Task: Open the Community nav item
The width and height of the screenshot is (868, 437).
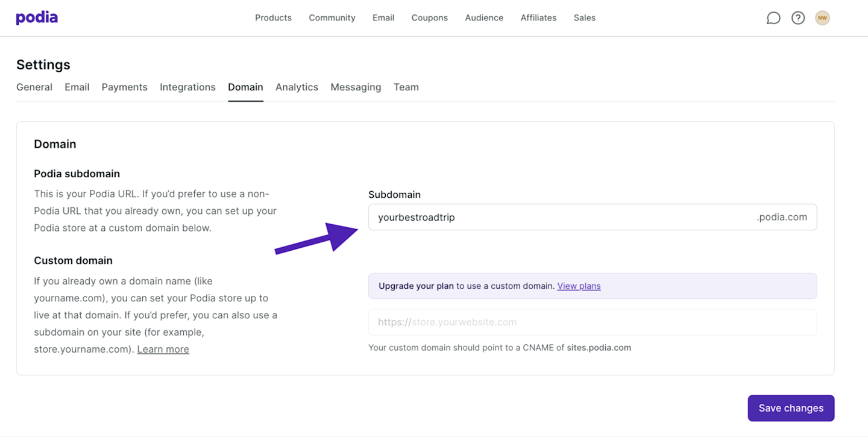Action: 332,18
